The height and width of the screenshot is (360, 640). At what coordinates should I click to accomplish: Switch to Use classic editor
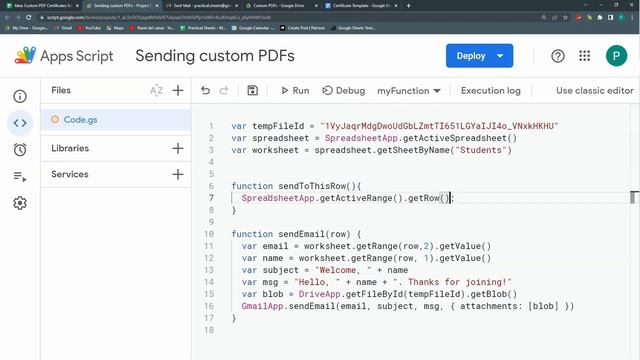coord(594,90)
